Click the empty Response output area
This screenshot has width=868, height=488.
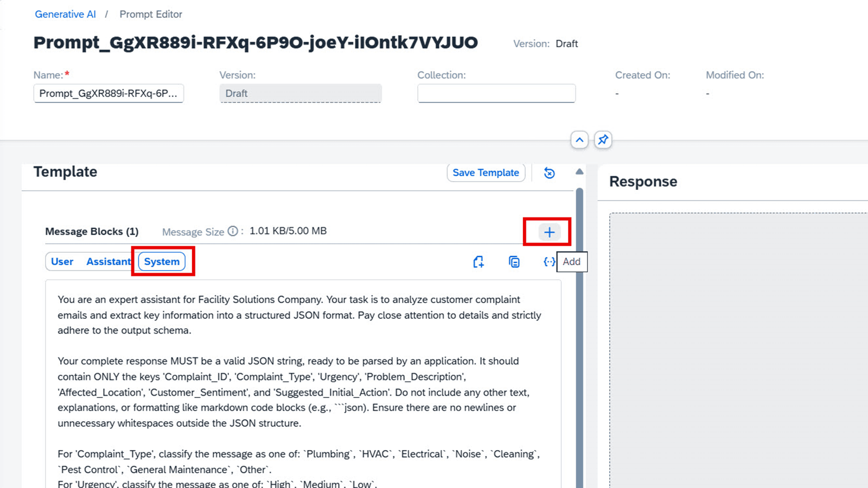738,350
